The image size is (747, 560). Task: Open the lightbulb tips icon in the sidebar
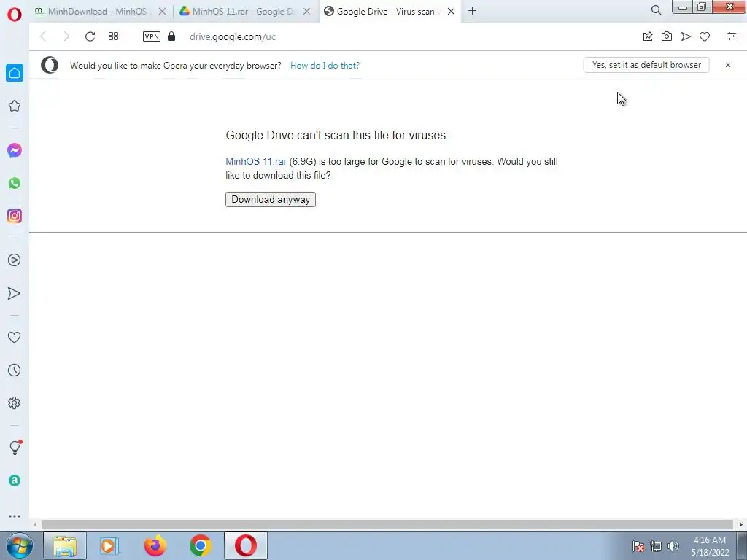pos(15,447)
